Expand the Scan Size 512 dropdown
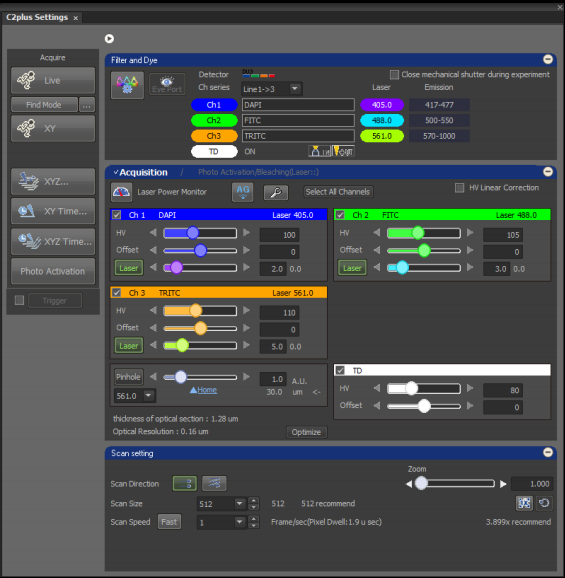This screenshot has width=565, height=578. pos(221,504)
